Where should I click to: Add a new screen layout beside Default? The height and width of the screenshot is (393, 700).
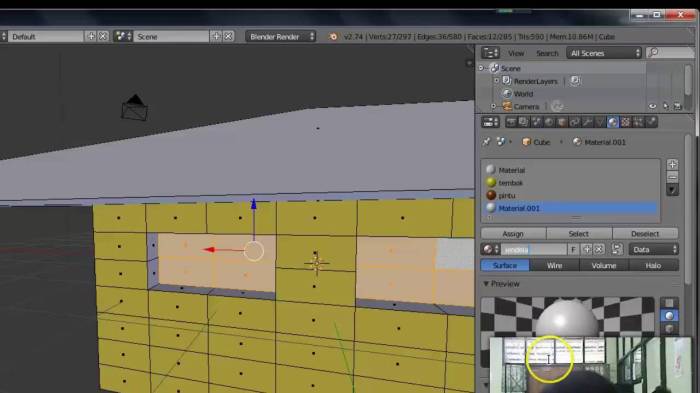tap(91, 36)
